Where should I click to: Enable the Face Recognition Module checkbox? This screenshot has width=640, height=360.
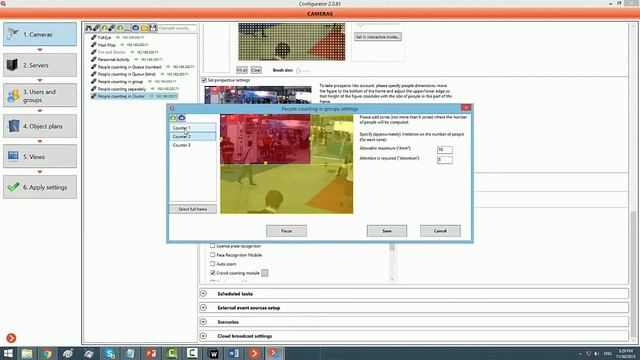pos(213,255)
